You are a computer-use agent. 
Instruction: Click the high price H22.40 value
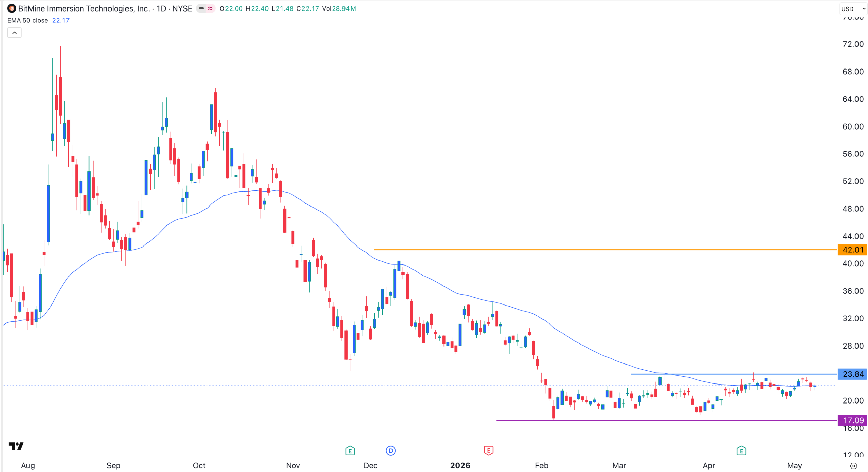pos(257,8)
